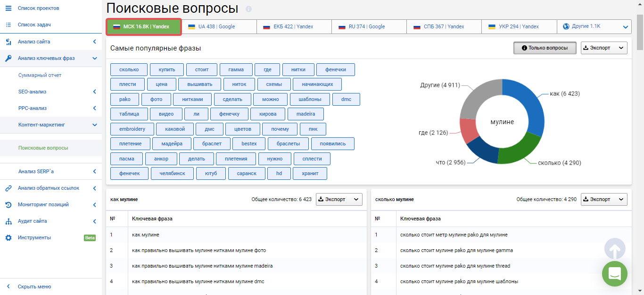The image size is (644, 295).
Task: Expand the PPC-анализ submenu chevron
Action: 94,108
